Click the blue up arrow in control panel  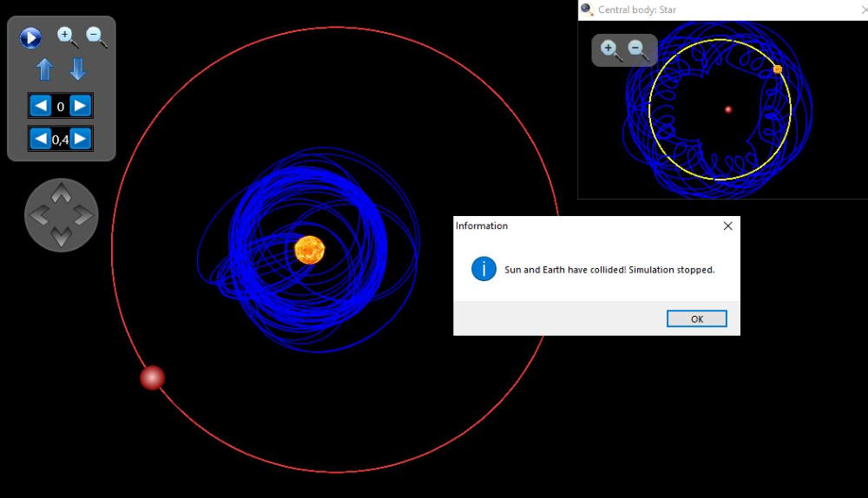45,70
